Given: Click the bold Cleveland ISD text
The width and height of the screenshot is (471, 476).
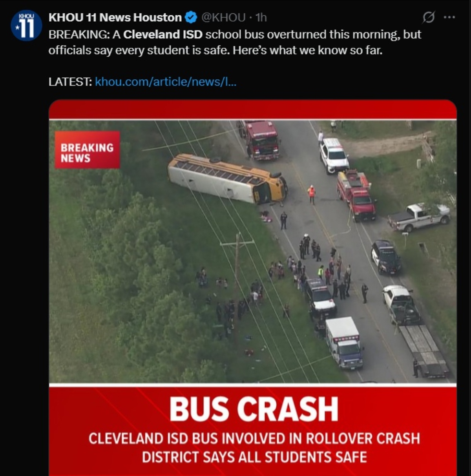Looking at the screenshot, I should [x=163, y=35].
